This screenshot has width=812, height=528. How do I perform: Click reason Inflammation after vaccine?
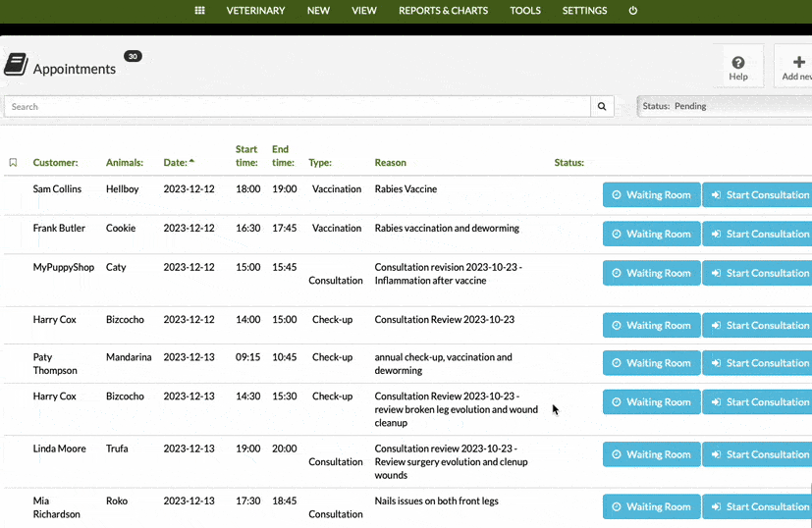click(x=430, y=280)
